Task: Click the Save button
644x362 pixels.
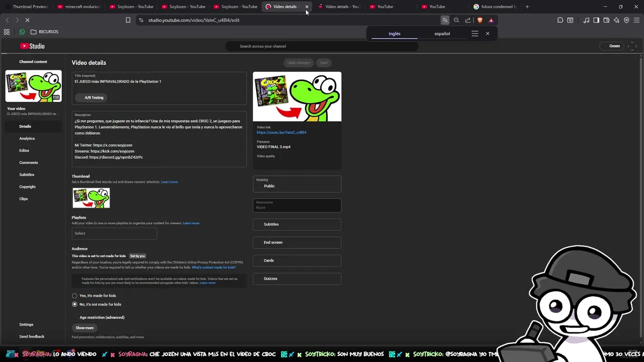Action: tap(324, 62)
